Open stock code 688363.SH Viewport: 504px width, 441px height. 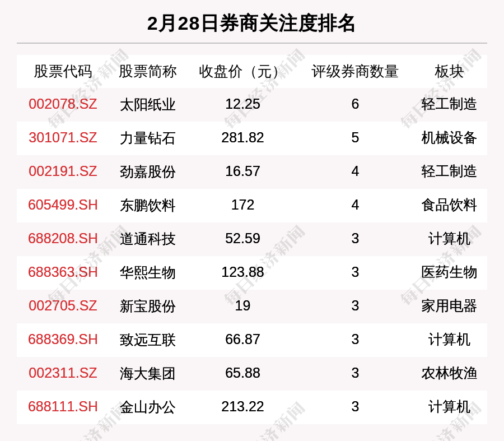(63, 272)
